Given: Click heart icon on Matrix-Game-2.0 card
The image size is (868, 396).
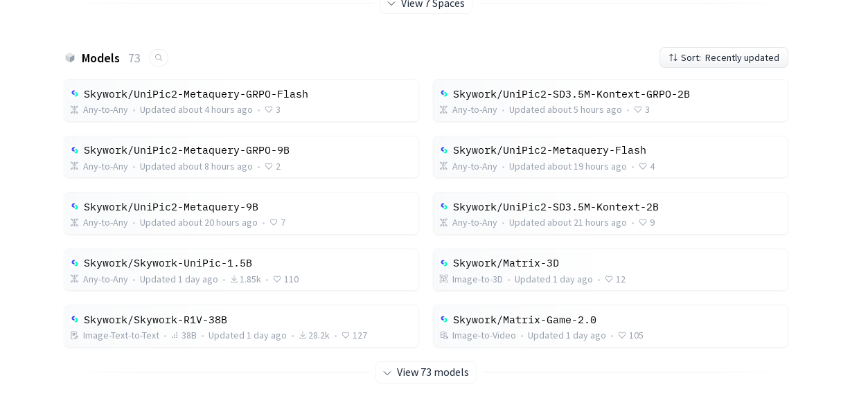Looking at the screenshot, I should pyautogui.click(x=622, y=335).
